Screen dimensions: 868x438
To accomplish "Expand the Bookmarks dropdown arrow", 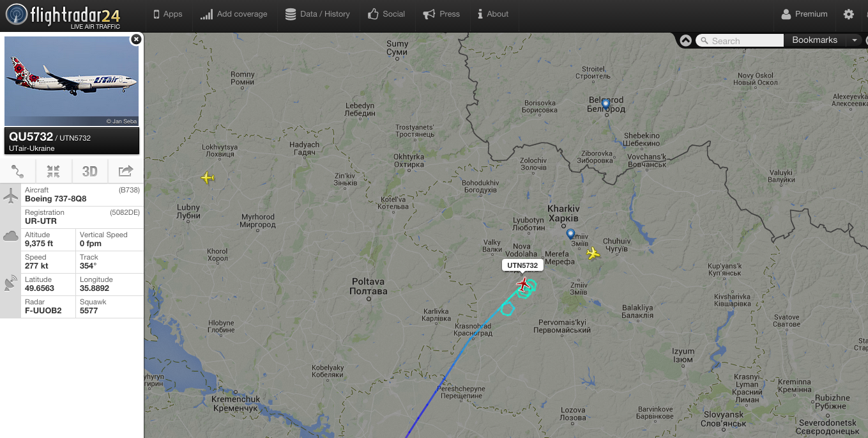I will pos(855,40).
